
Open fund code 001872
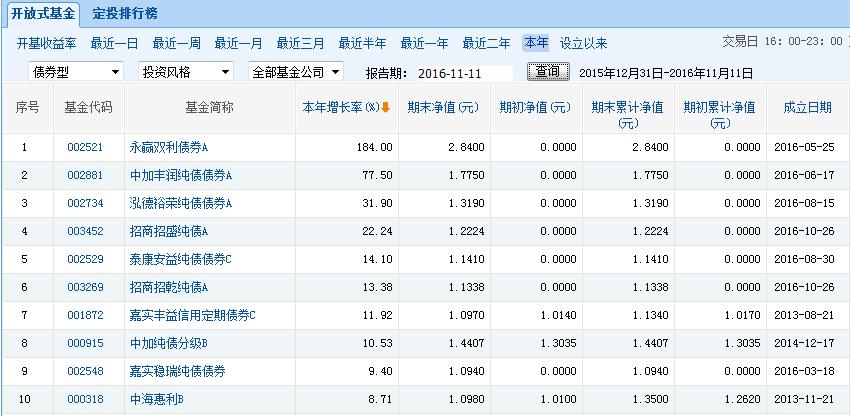[85, 316]
